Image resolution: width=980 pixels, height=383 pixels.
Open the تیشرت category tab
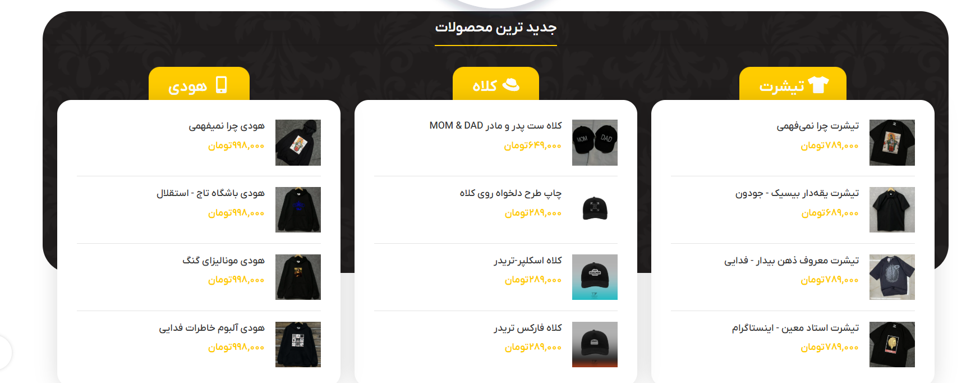coord(793,84)
